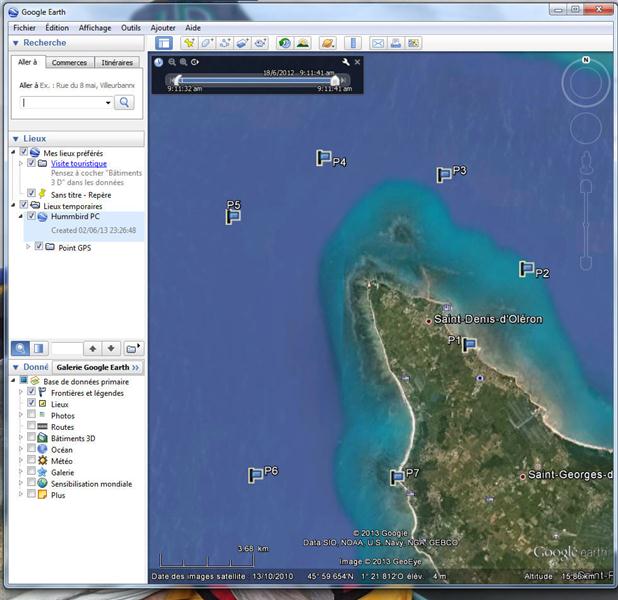The height and width of the screenshot is (600, 618).
Task: Select the Add Image Overlay tool
Action: point(242,43)
